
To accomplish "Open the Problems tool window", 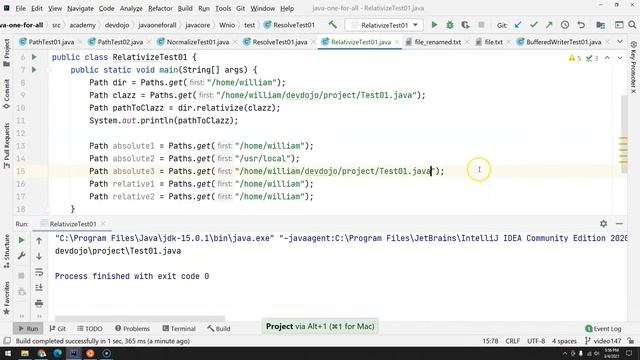I will pos(132,328).
